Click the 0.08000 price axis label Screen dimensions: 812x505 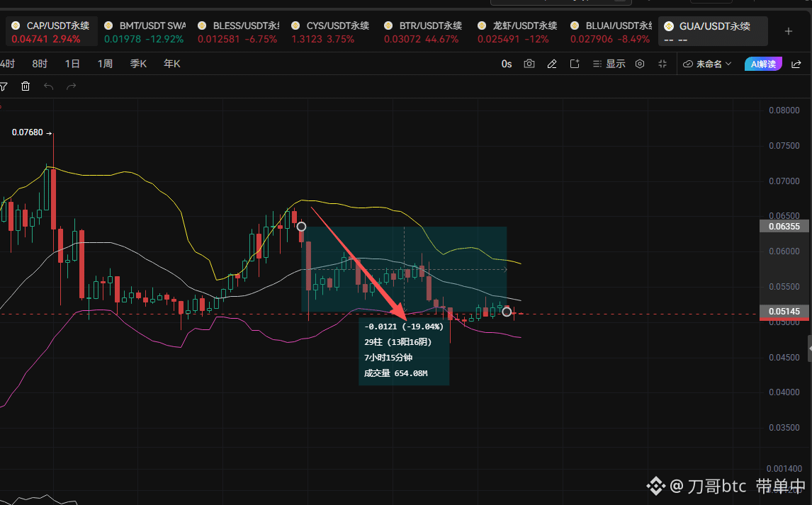click(x=784, y=110)
